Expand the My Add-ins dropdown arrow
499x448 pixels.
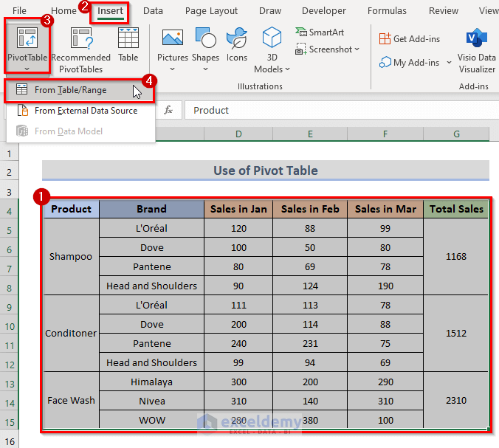coord(449,63)
